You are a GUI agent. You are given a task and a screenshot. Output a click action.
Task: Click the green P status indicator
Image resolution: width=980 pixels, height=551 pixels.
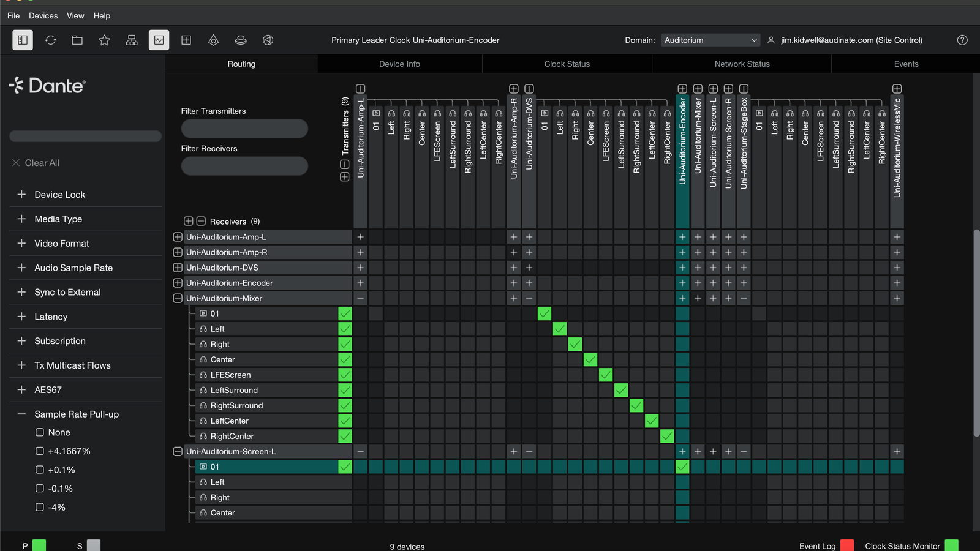[39, 545]
